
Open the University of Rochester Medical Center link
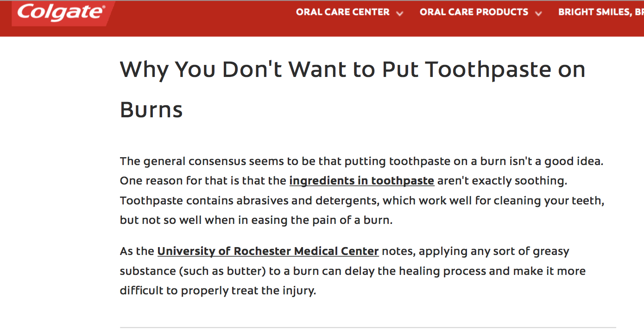point(268,251)
